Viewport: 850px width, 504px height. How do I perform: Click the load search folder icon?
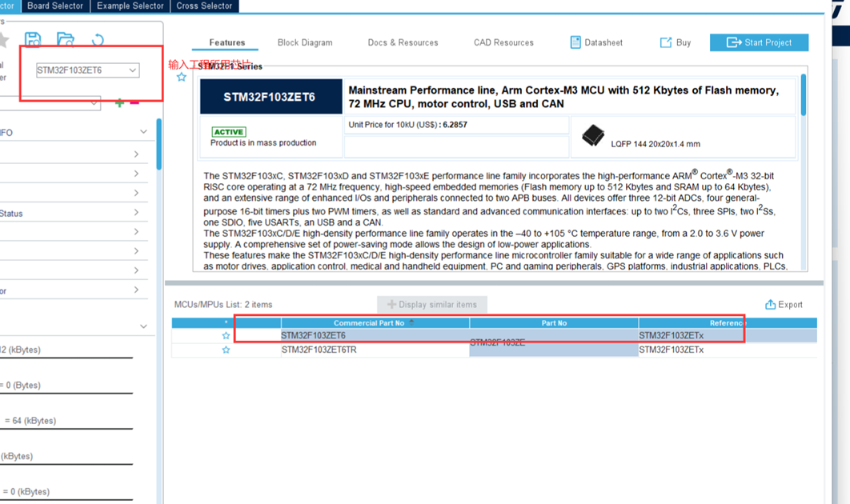pyautogui.click(x=65, y=39)
